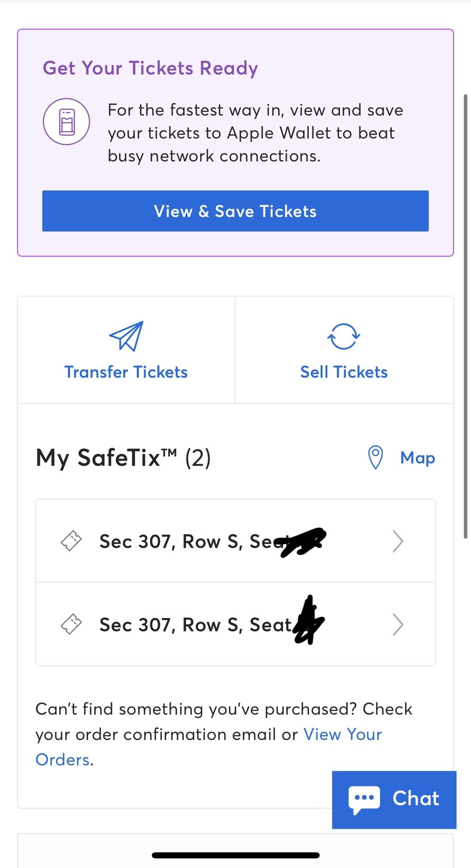
Task: Open the Map link
Action: (x=417, y=458)
